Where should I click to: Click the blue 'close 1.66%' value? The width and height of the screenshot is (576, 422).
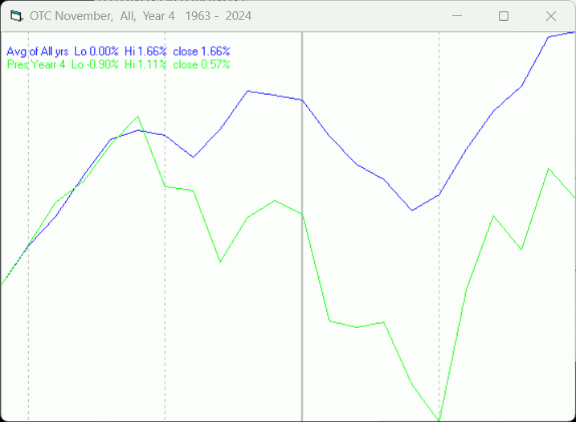coord(201,51)
